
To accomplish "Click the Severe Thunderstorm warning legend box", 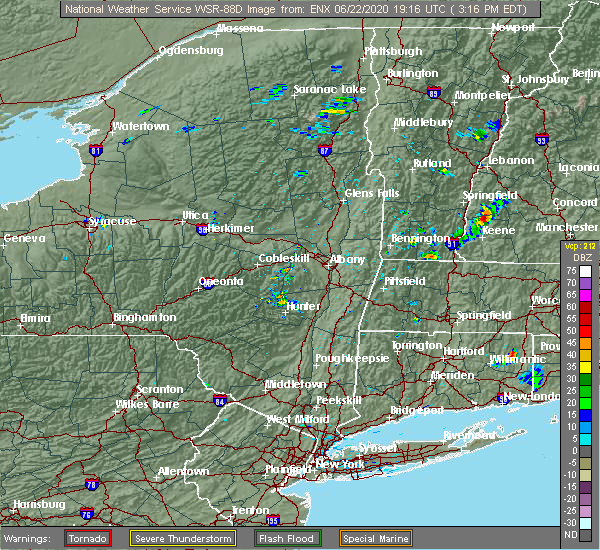I will 183,539.
